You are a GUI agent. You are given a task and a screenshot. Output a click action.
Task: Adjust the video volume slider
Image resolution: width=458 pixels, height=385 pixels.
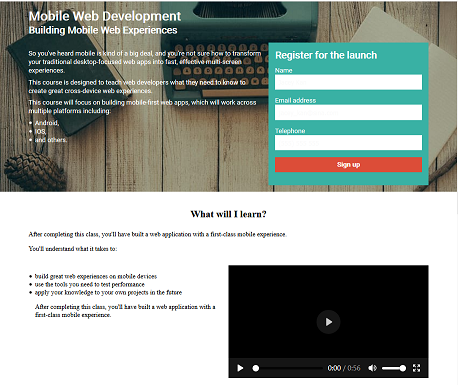pos(394,368)
